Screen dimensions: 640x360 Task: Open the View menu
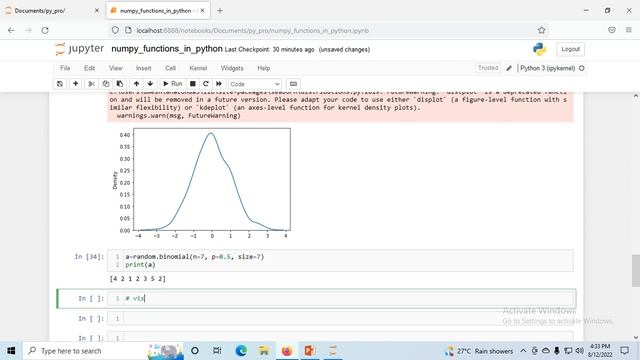pyautogui.click(x=116, y=68)
